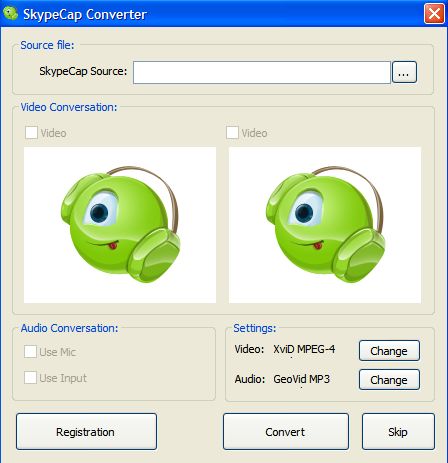Open the source file browse button (...)

pos(404,72)
